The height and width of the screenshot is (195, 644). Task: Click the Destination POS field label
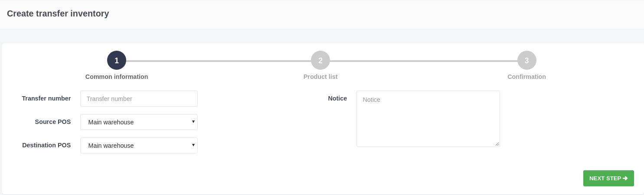(x=46, y=145)
